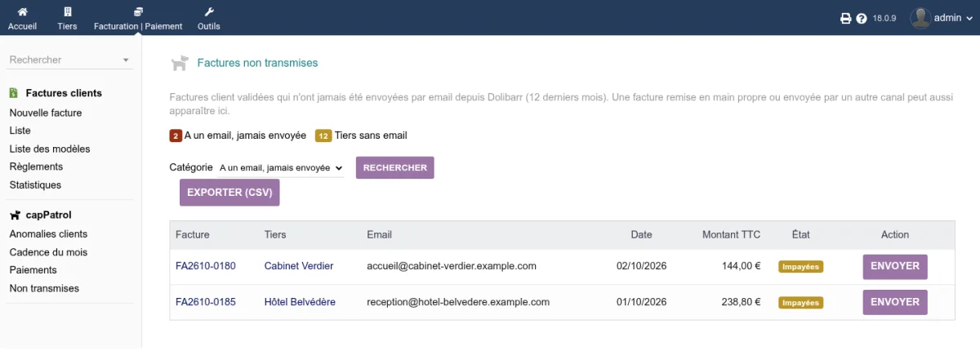
Task: Click the EXPORTER (CSV) button
Action: pos(230,193)
